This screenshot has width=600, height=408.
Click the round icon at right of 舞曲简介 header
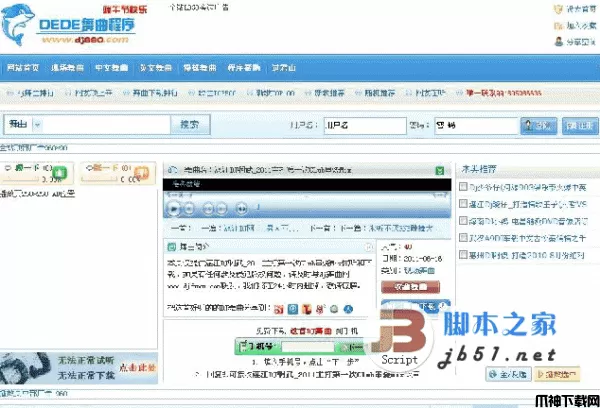point(368,247)
